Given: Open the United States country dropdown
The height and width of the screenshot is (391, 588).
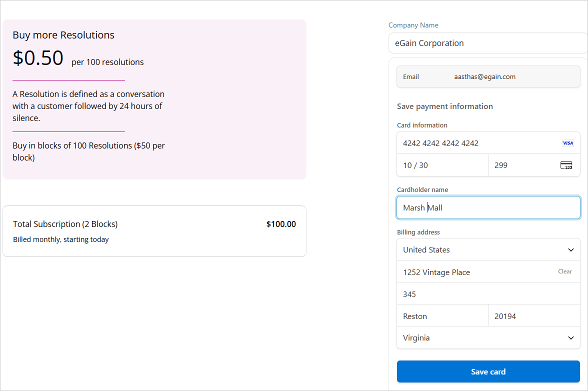Looking at the screenshot, I should [488, 249].
